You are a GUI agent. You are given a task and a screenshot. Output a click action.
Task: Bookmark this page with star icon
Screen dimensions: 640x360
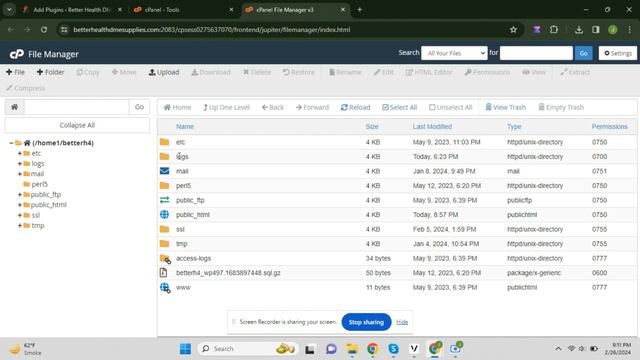[513, 29]
